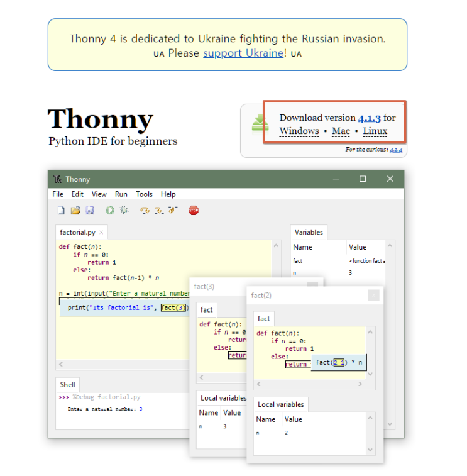Image resolution: width=467 pixels, height=476 pixels.
Task: Select the Shell tab
Action: (67, 385)
